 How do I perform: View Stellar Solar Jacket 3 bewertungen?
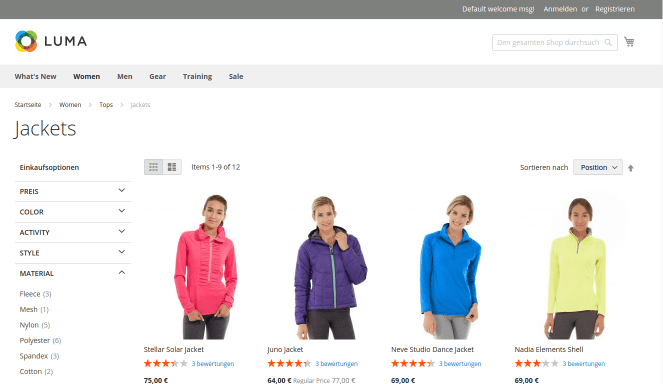pos(213,364)
